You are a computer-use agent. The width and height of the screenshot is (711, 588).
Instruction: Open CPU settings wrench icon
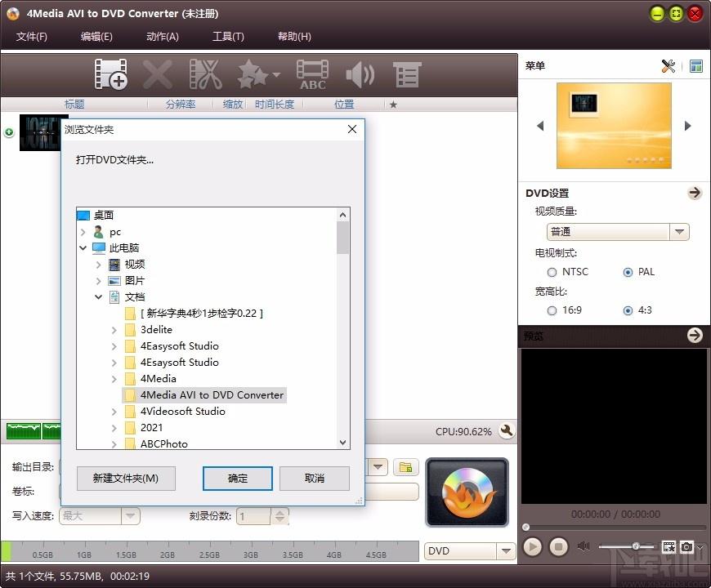point(507,430)
